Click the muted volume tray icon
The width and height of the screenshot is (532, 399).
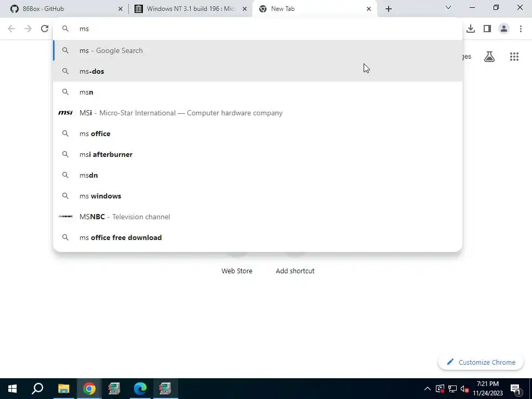click(464, 389)
